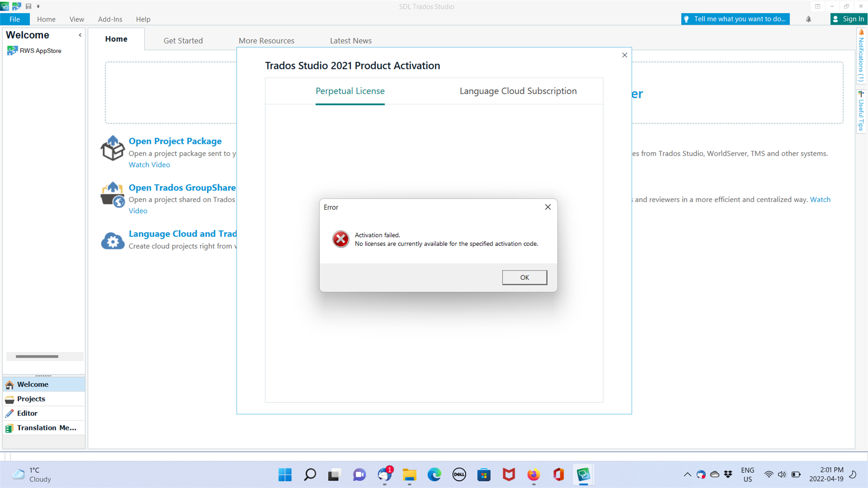Select the Home welcome tab
This screenshot has width=868, height=488.
pos(116,39)
